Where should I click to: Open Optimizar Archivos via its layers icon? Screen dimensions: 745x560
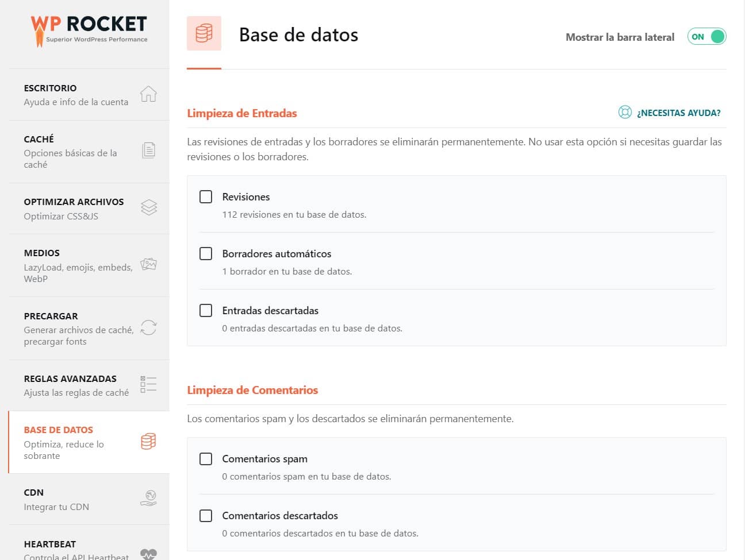(148, 207)
